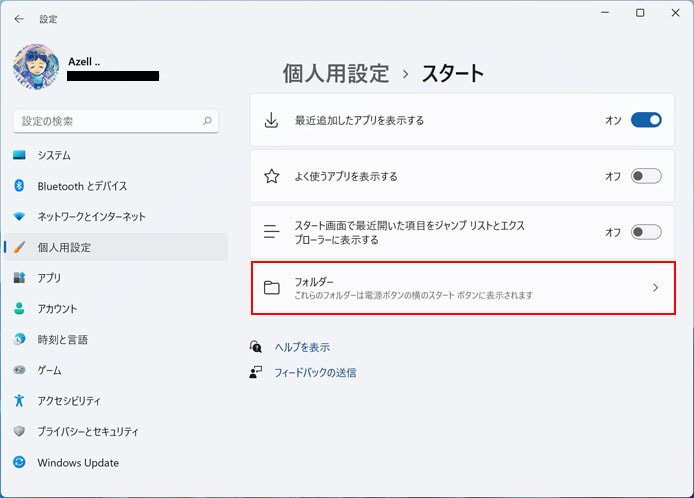Maximize the settings window

[640, 13]
